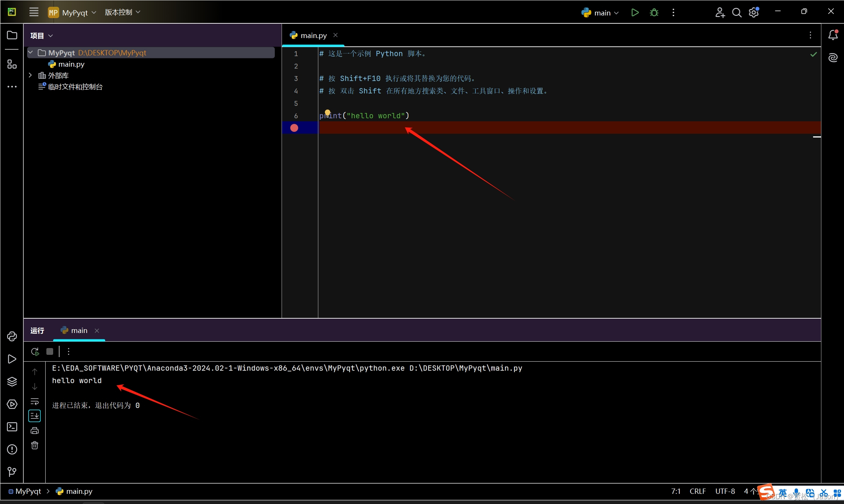Select main.py in the project tree

(71, 64)
